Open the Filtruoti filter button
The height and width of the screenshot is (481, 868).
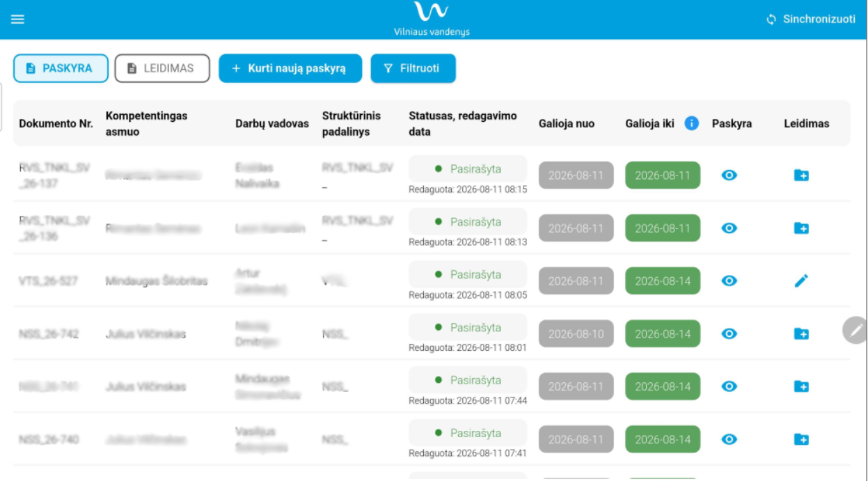coord(413,68)
